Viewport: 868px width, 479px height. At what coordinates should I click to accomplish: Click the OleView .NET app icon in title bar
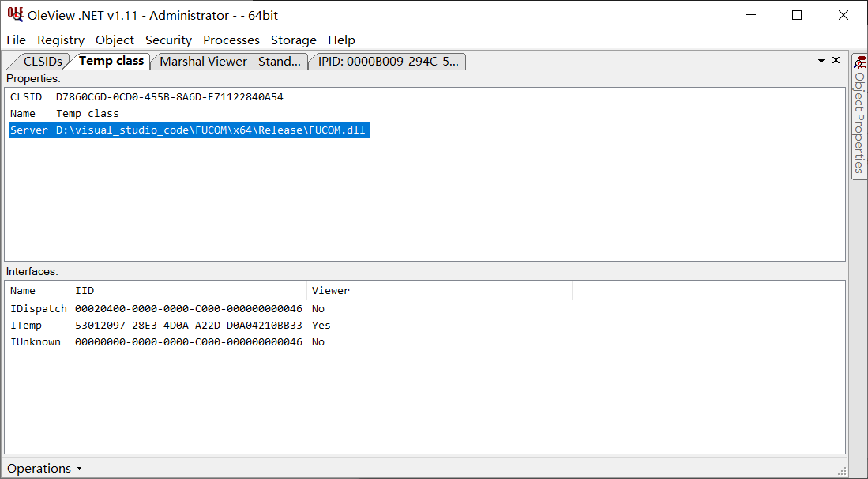tap(15, 14)
